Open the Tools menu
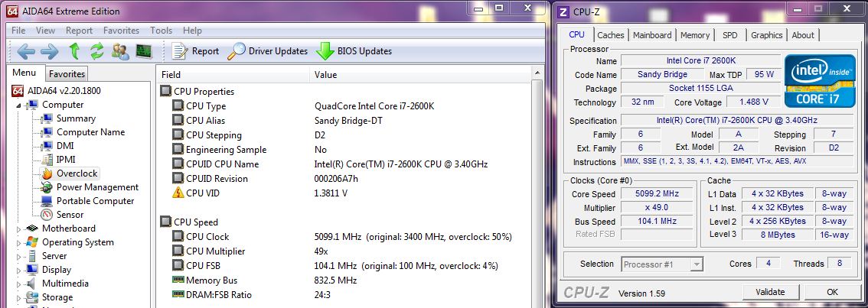Screen dimensions: 868x308 click(x=161, y=31)
